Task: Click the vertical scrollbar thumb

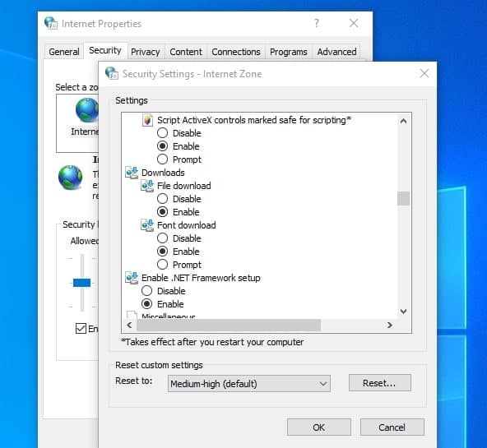Action: pos(403,199)
